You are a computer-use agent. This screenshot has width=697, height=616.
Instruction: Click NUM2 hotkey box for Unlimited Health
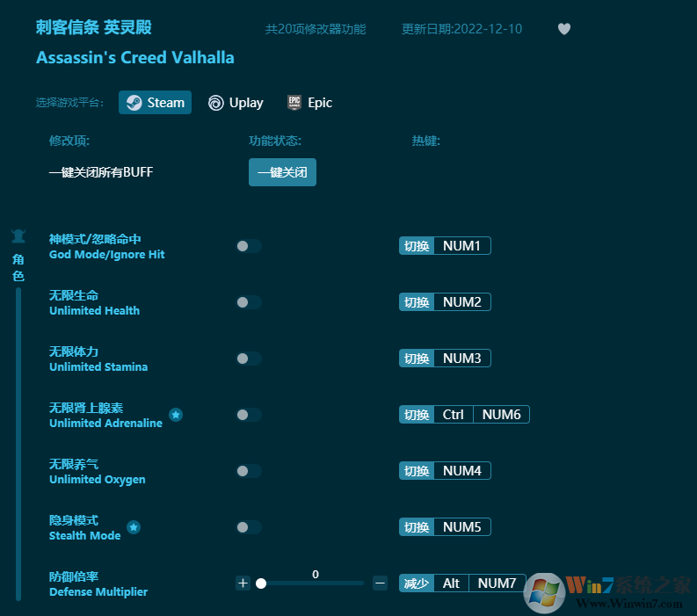461,302
